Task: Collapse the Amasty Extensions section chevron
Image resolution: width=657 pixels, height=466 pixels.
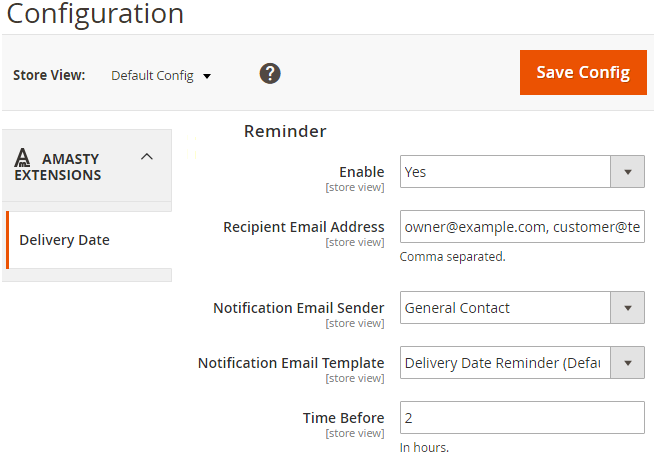Action: click(x=147, y=157)
